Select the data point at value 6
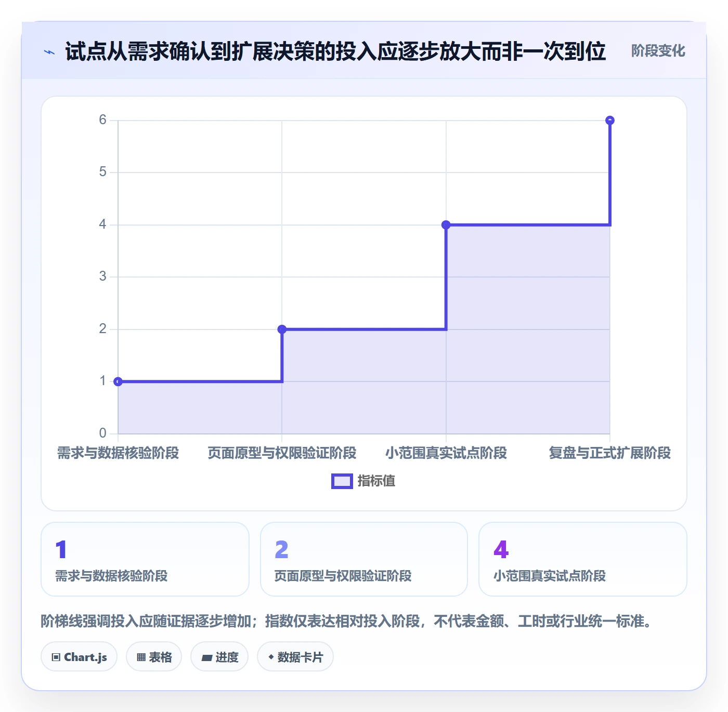This screenshot has height=712, width=728. (x=610, y=120)
